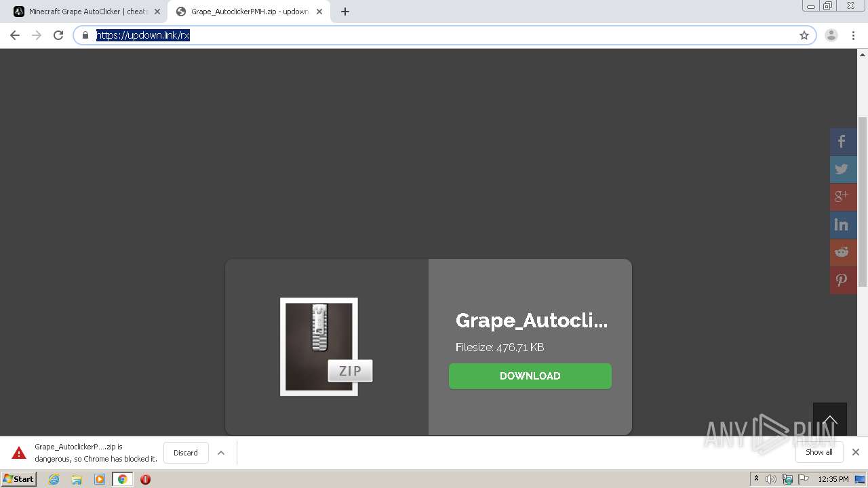Click Grape_Autocli... file title
The height and width of the screenshot is (488, 868).
point(532,321)
